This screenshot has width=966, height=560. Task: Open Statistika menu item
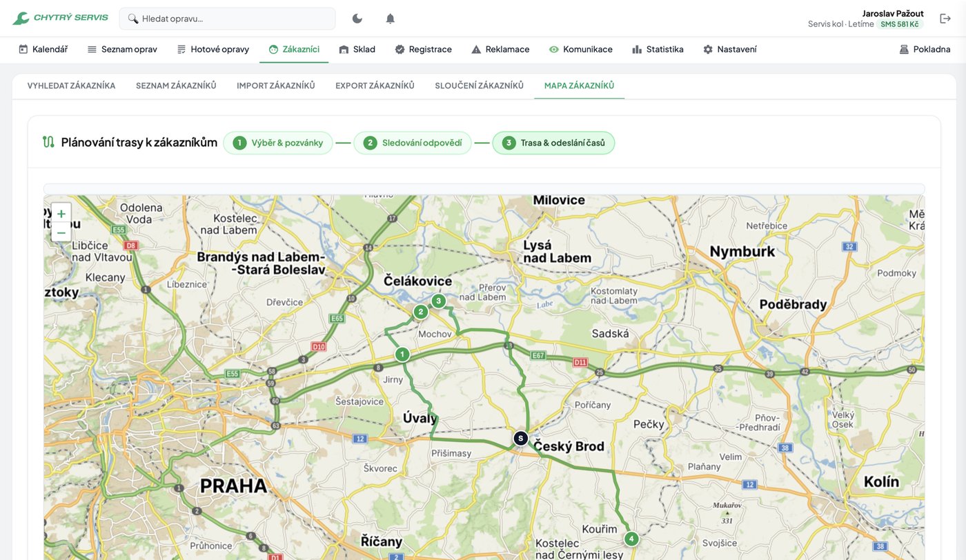(658, 49)
